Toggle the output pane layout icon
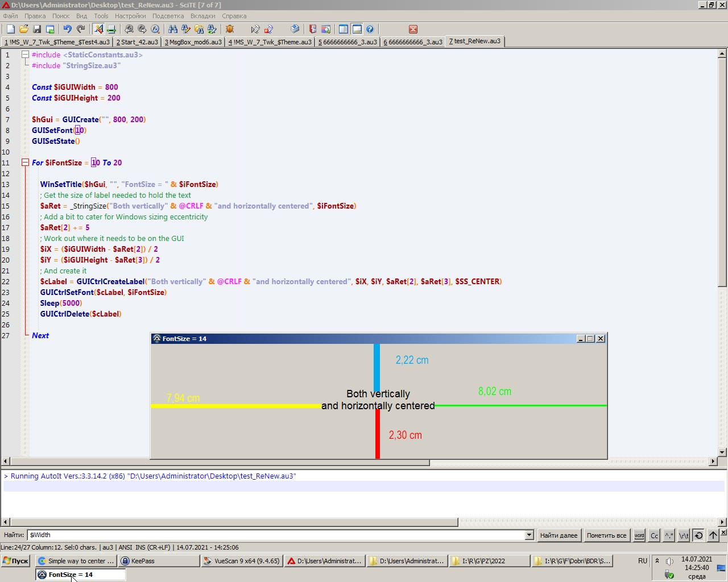 click(357, 29)
